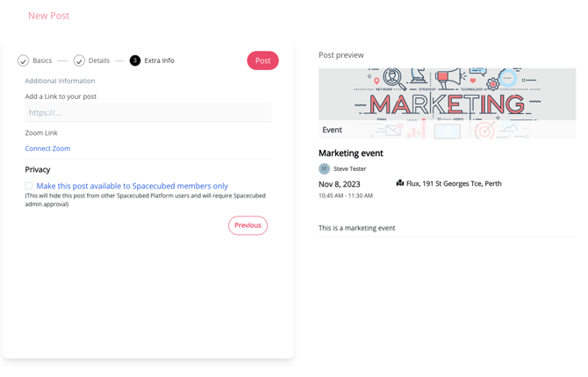Click the 'Make this post available' label text
The height and width of the screenshot is (377, 588).
132,186
